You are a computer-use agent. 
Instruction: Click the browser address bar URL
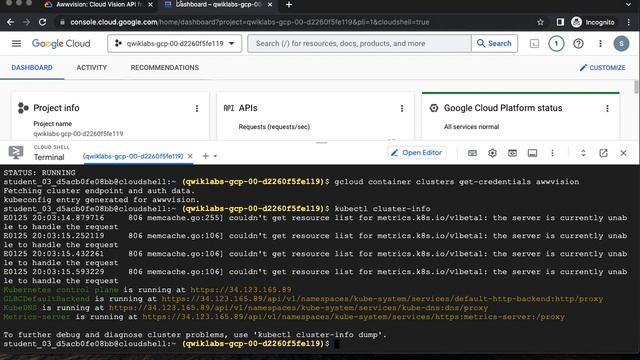(249, 22)
